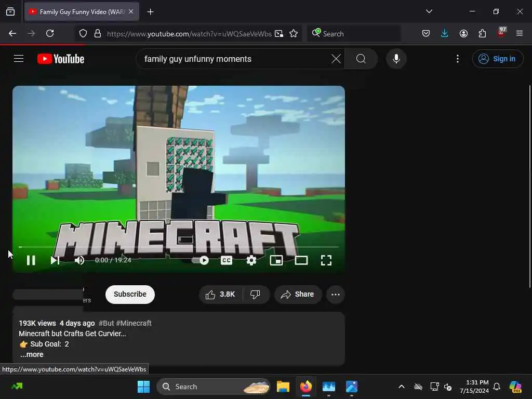The image size is (532, 399).
Task: Open Photos app in taskbar
Action: click(x=352, y=387)
